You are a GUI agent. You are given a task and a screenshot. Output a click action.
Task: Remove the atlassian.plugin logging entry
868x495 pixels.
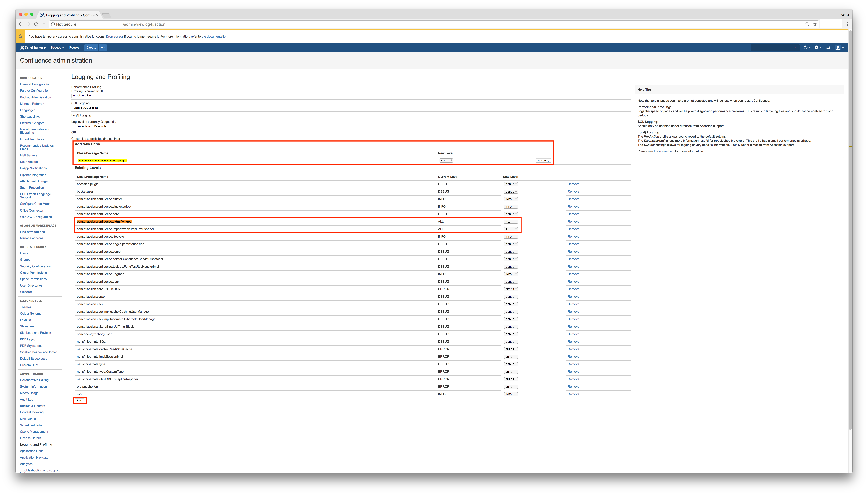point(573,184)
